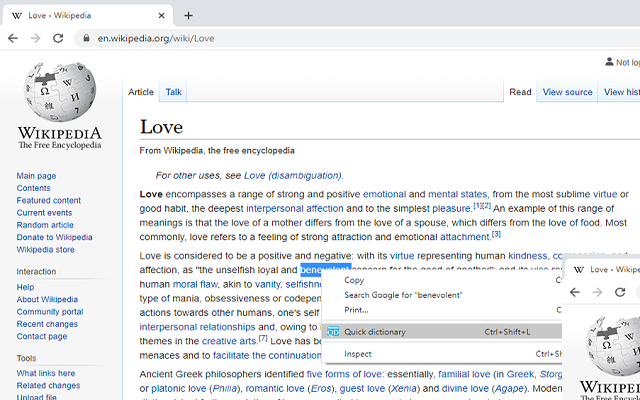Switch to the Talk tab
Screen dimensions: 640x400
coord(173,92)
